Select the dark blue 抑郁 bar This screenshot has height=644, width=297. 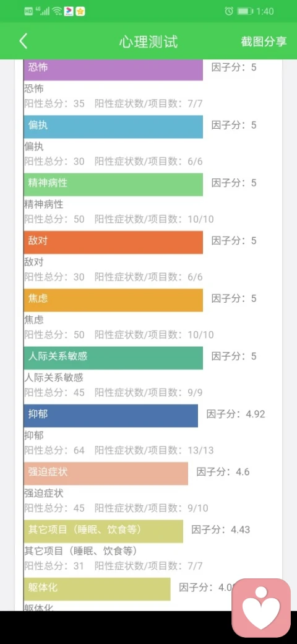(111, 416)
